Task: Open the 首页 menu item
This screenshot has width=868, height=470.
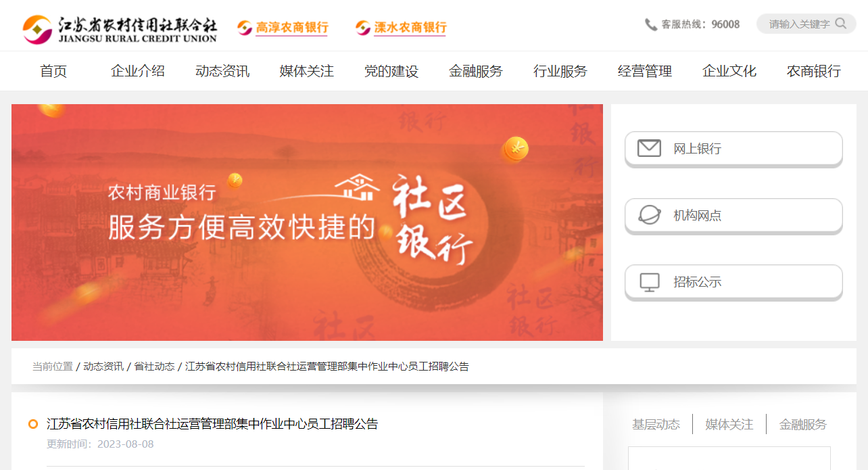Action: pos(53,71)
